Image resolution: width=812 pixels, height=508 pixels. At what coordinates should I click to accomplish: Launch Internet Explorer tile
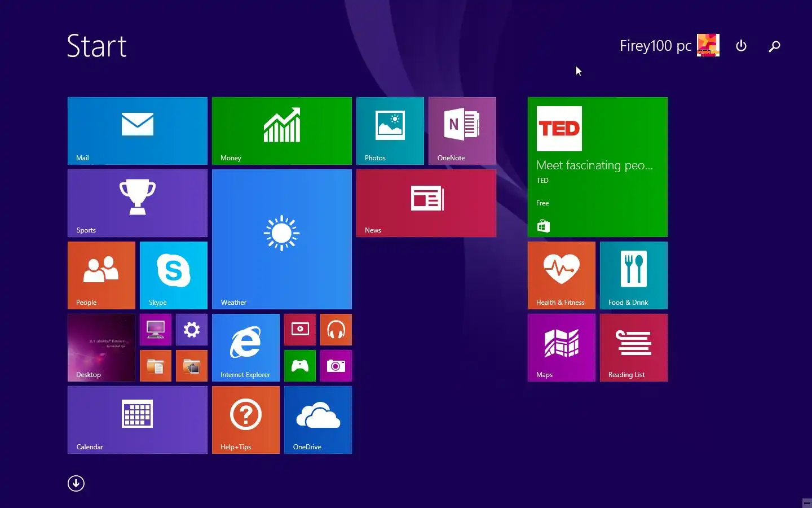coord(246,348)
